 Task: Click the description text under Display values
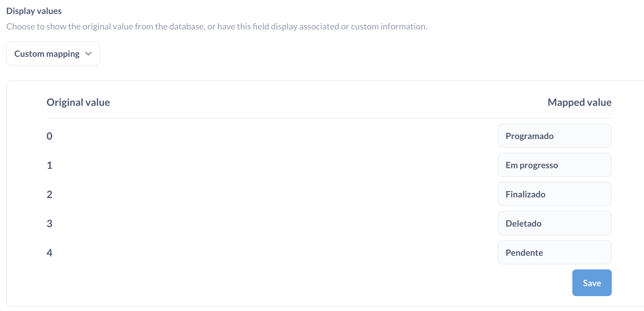[217, 26]
